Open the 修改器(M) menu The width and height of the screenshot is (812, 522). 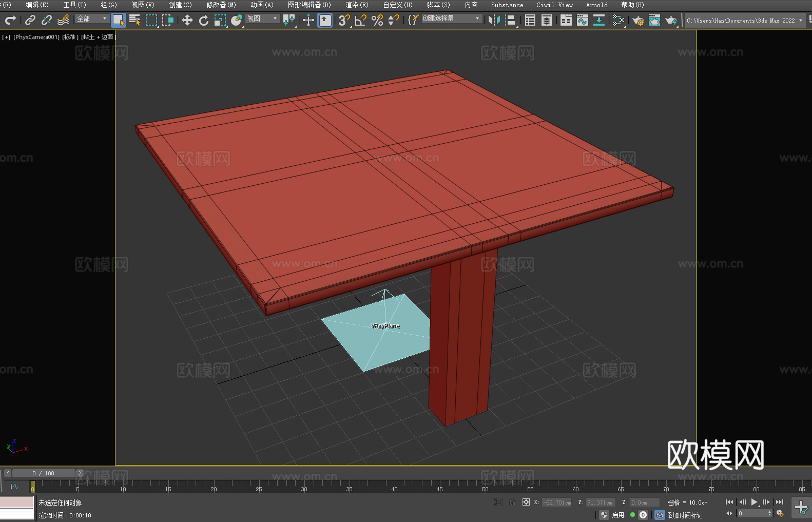click(221, 5)
